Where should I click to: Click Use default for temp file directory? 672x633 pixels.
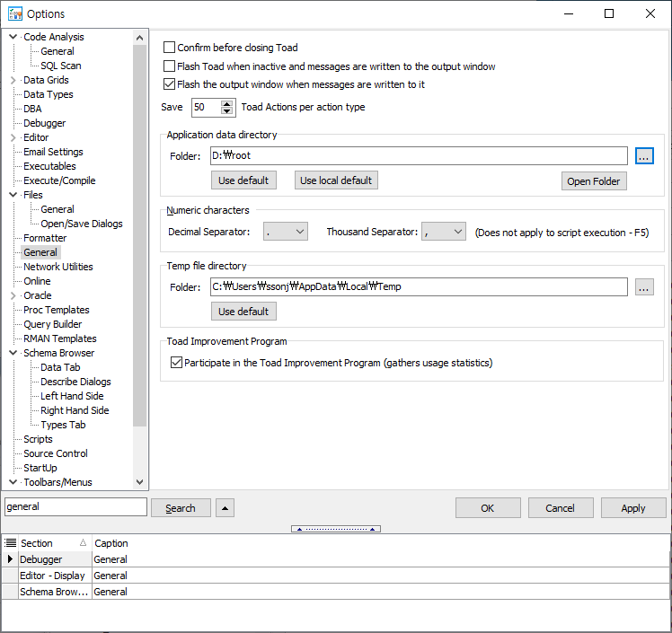[x=243, y=312]
